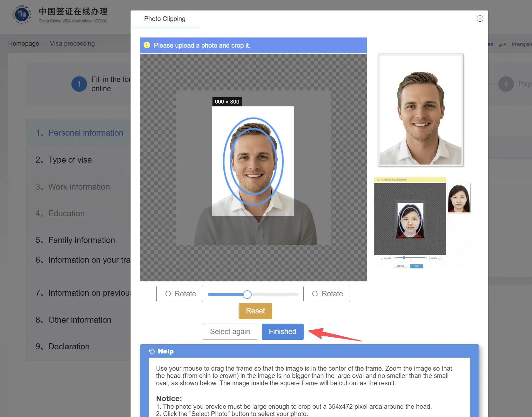Click the COVA consular affairs logo
532x417 pixels.
pos(22,14)
